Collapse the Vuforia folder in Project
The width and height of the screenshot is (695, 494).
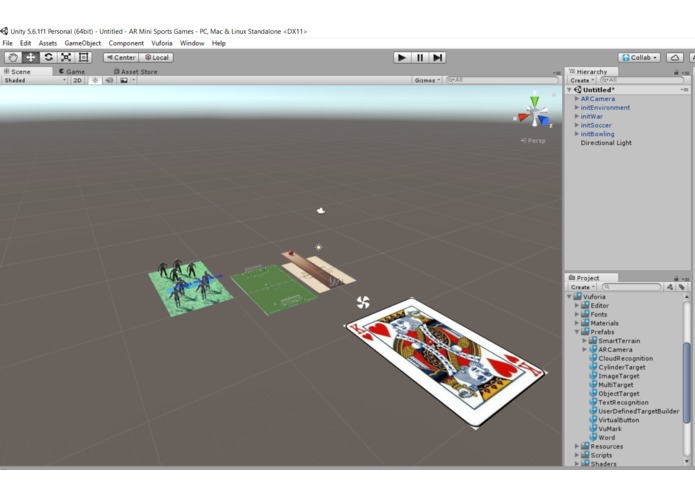pos(570,296)
